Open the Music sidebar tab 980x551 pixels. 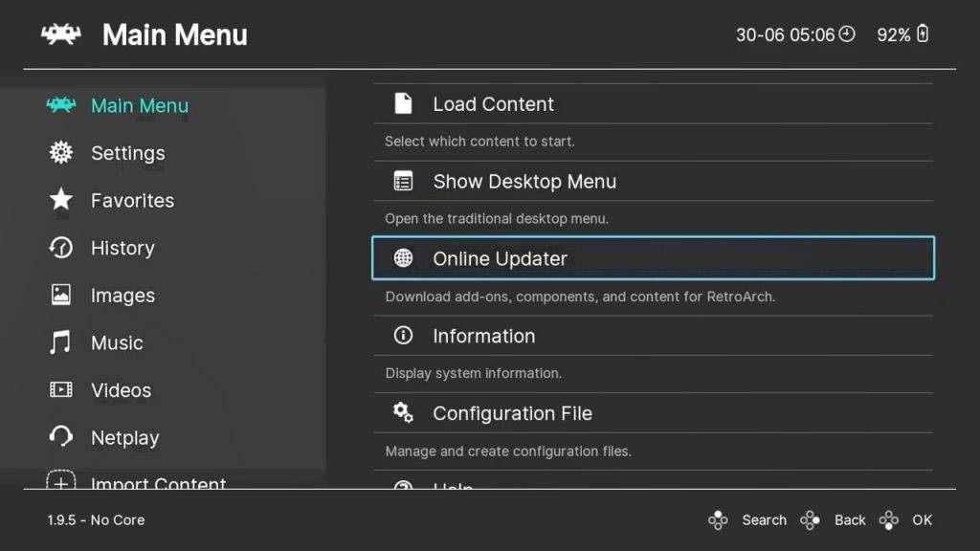tap(117, 343)
